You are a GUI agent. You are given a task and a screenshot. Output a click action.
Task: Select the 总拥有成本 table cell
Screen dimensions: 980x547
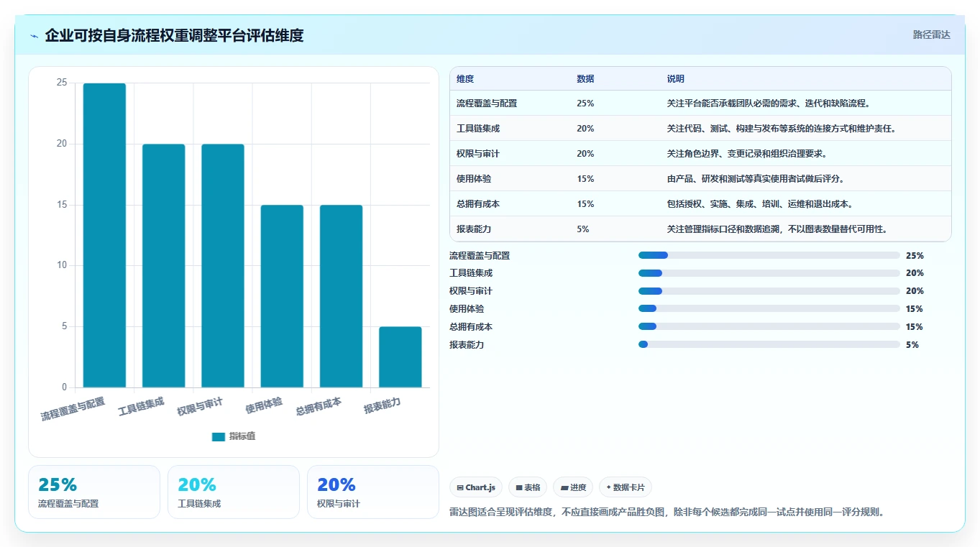click(478, 204)
